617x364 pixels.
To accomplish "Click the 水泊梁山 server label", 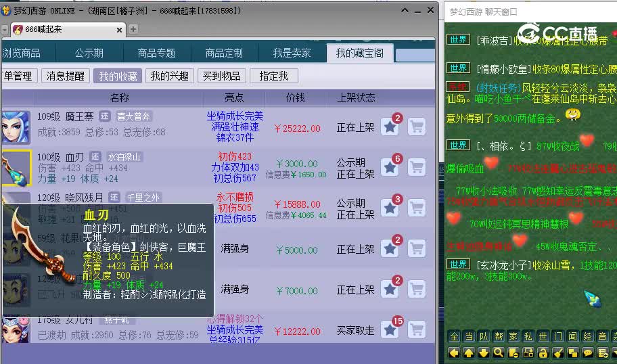I will (124, 157).
